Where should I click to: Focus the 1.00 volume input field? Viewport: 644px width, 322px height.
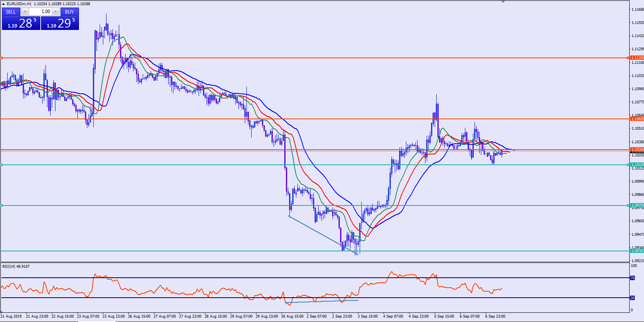[40, 12]
